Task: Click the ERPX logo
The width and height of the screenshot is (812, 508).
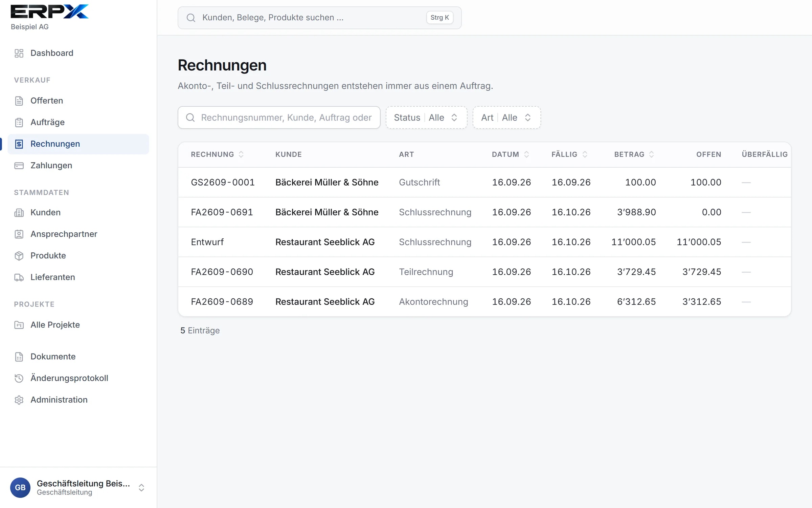Action: pyautogui.click(x=50, y=12)
